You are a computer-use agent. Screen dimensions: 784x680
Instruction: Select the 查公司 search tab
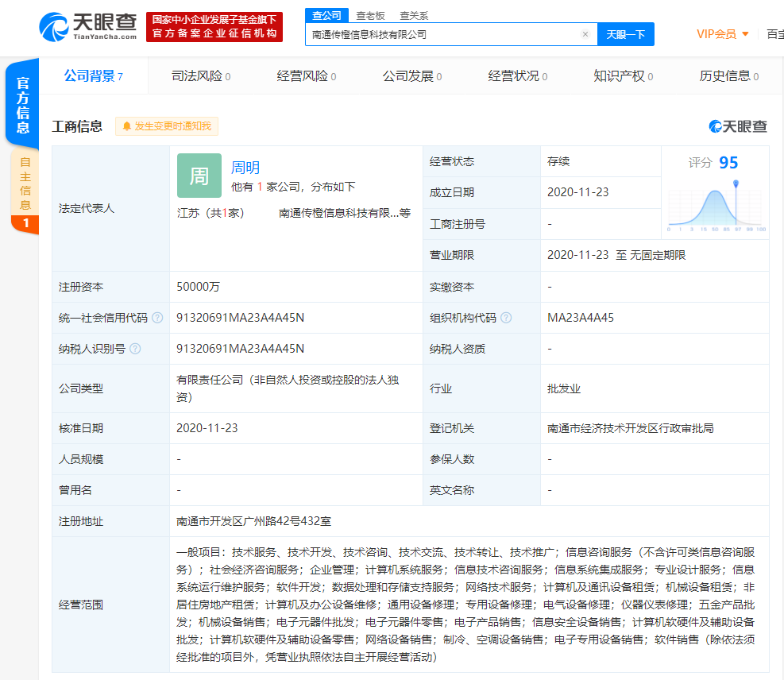point(326,15)
